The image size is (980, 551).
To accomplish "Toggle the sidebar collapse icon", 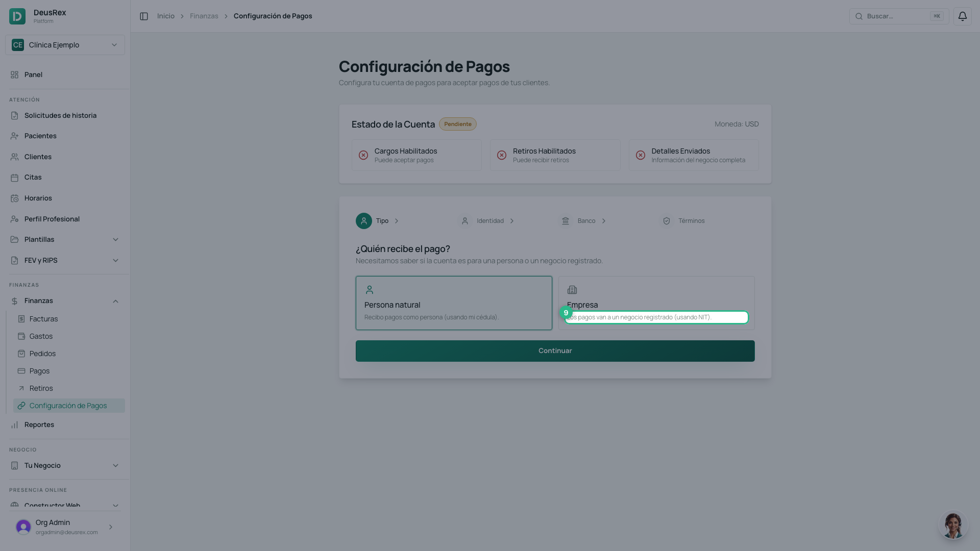I will click(x=144, y=16).
